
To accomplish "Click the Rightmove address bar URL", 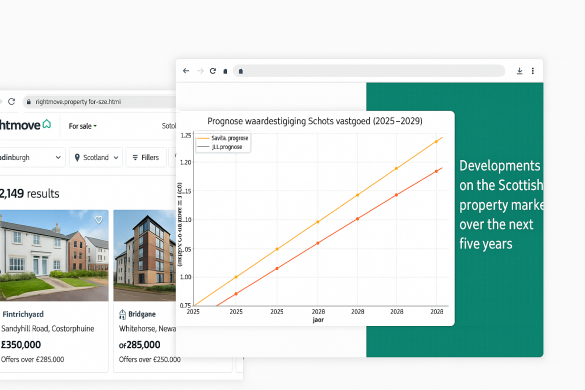I will click(x=78, y=102).
